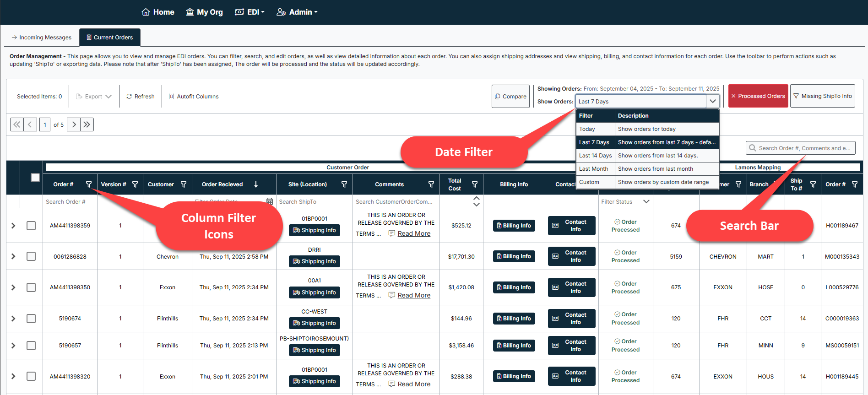Tick the checkbox for order 5190674
The image size is (868, 395).
click(x=31, y=319)
